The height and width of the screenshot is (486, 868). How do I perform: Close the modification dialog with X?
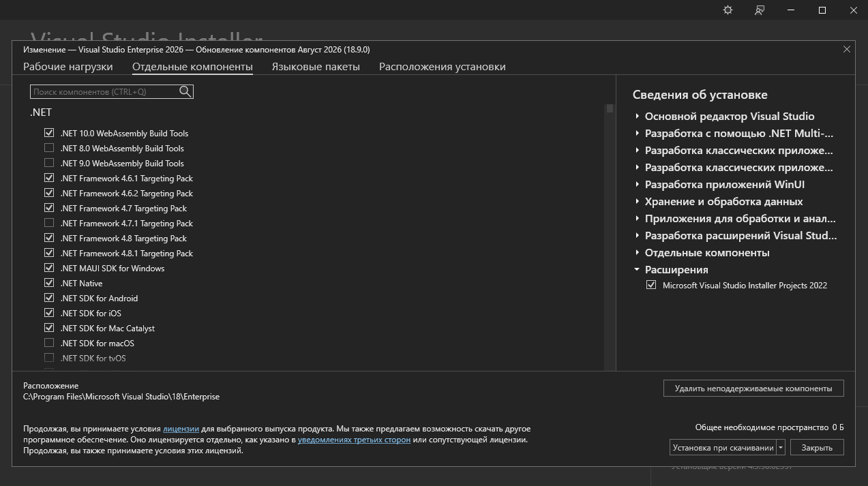847,49
